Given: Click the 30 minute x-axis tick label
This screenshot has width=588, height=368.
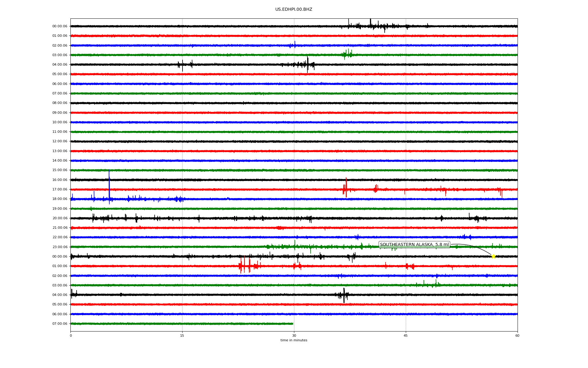Looking at the screenshot, I should pos(294,335).
